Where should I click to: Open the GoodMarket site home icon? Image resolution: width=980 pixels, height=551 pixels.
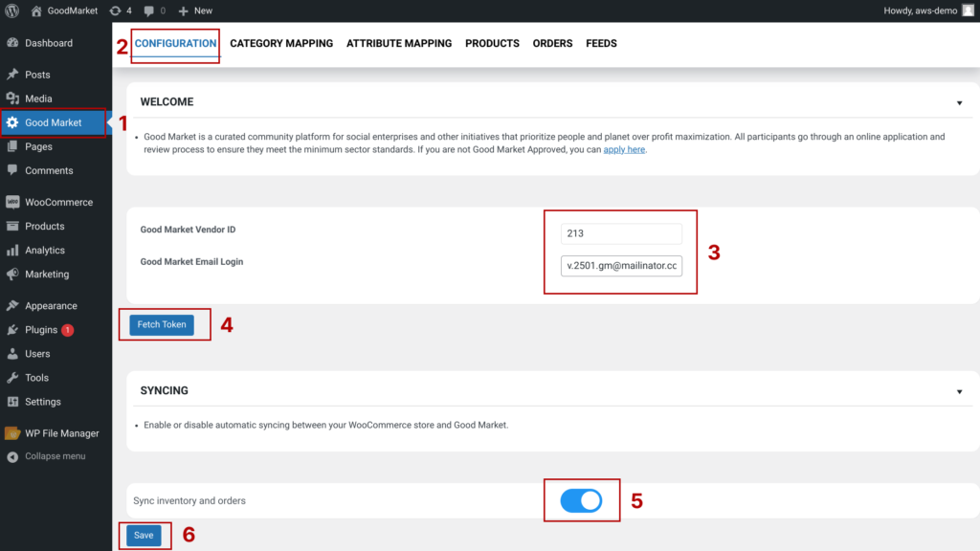(x=36, y=11)
